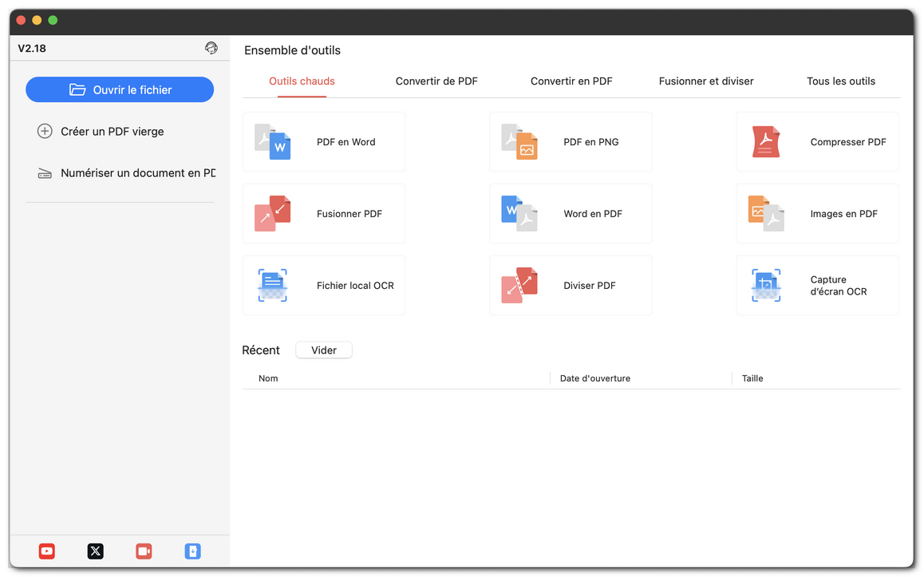
Task: Click the mobile app download icon
Action: [x=192, y=551]
